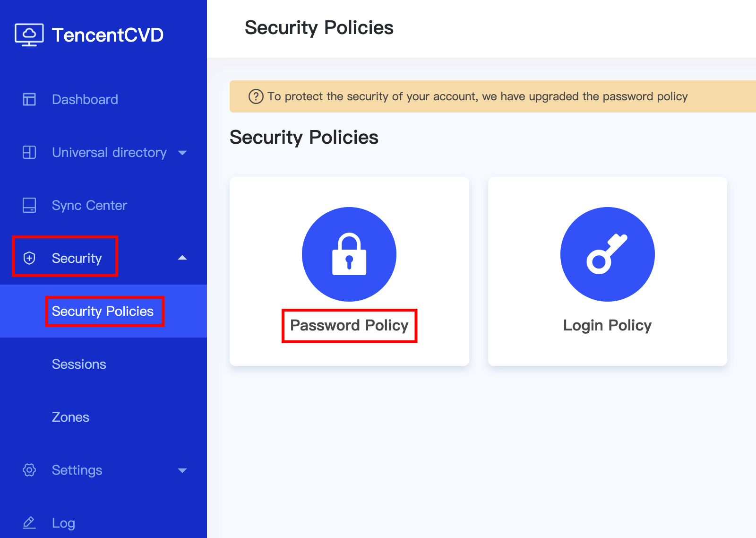
Task: Click the TencentCVD cloud monitor logo icon
Action: 29,35
